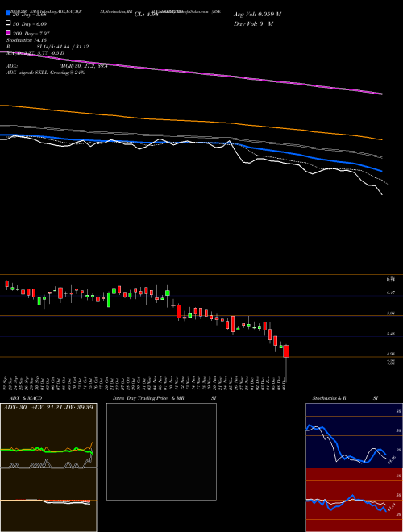
Task: Click the white 30 Day legend swatch
Action: [x=8, y=23]
